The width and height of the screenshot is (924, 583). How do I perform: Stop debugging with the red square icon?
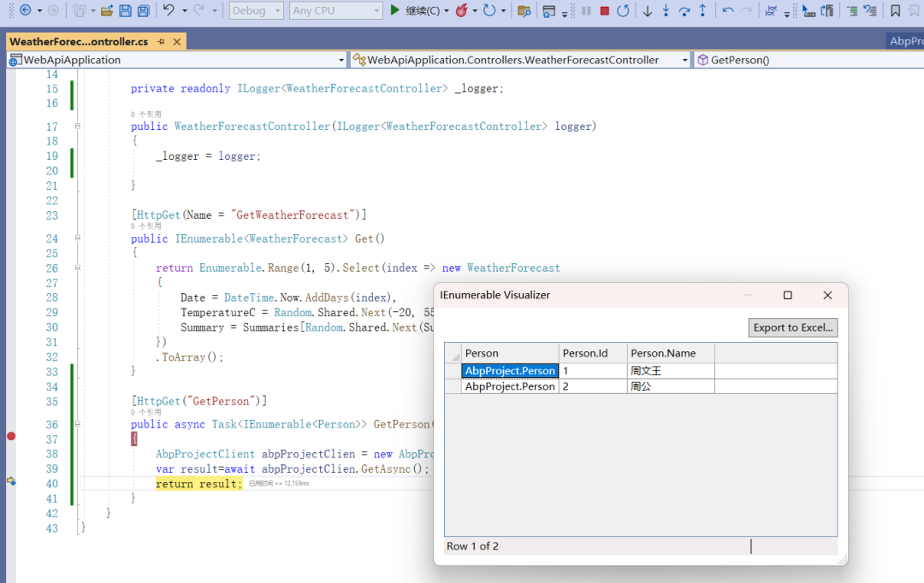pyautogui.click(x=605, y=10)
